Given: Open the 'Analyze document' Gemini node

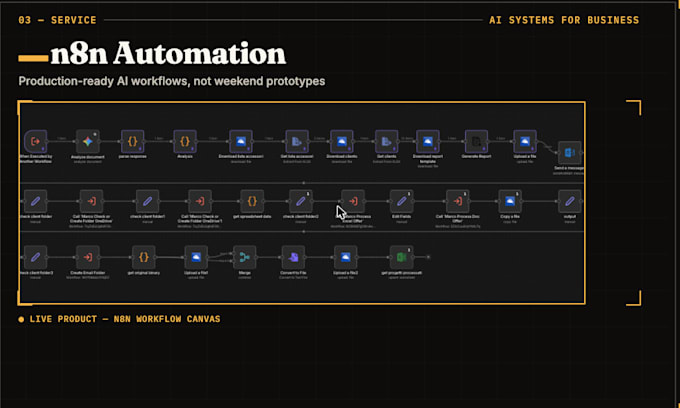Looking at the screenshot, I should [88, 141].
